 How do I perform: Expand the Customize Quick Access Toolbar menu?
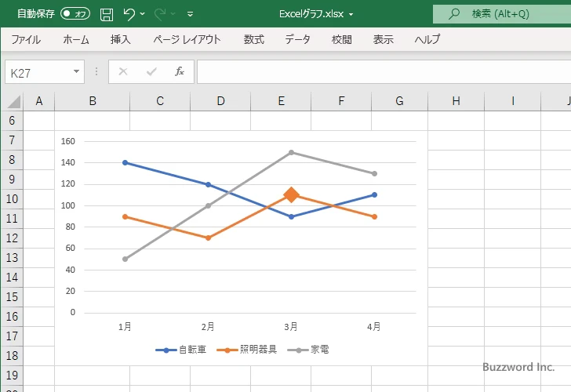tap(190, 14)
